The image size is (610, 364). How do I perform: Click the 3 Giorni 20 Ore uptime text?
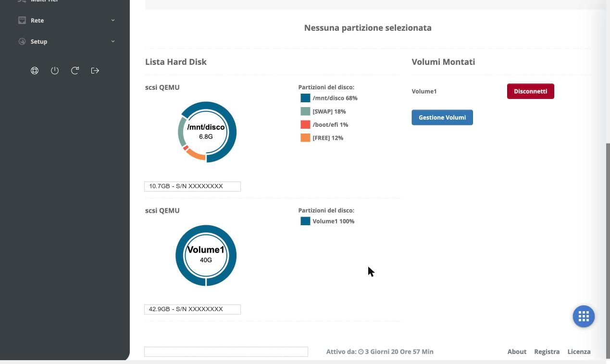point(399,352)
